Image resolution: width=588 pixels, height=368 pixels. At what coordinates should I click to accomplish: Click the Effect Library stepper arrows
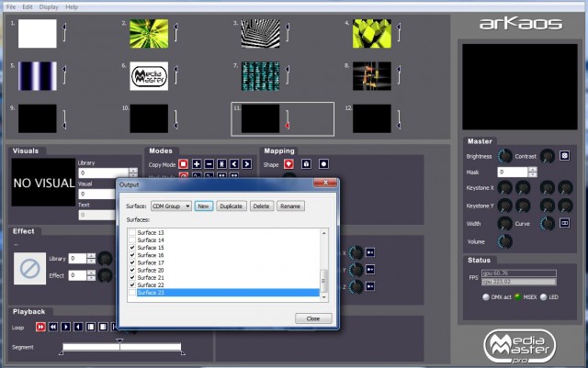coord(93,259)
